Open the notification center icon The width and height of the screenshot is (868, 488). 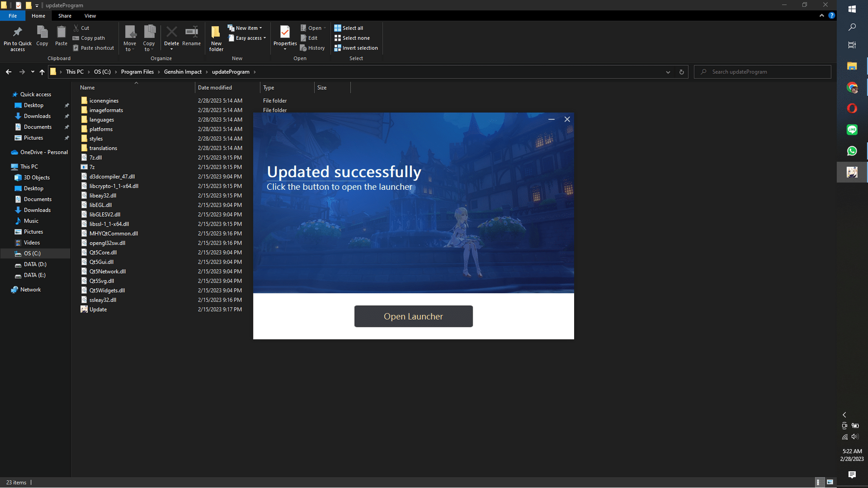pyautogui.click(x=852, y=474)
